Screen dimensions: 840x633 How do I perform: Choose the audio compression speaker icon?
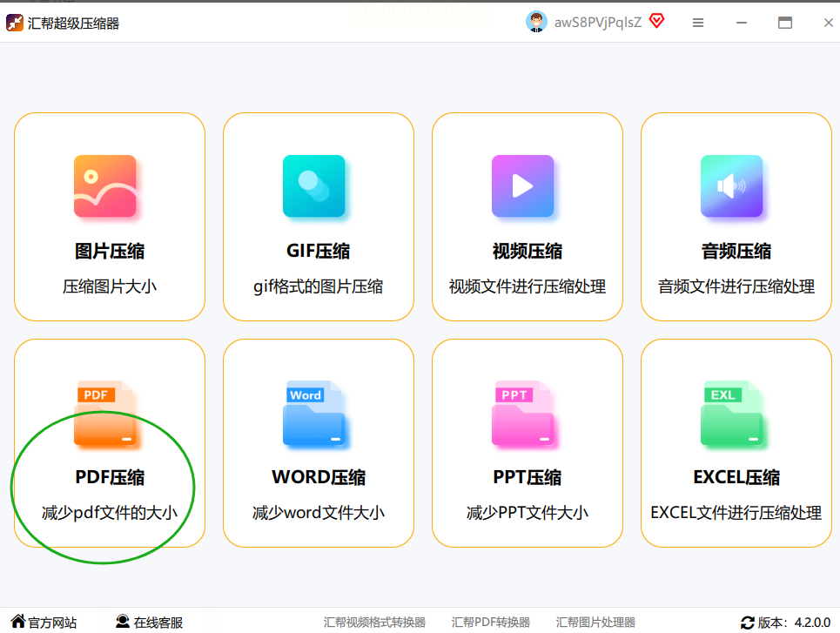pos(732,186)
